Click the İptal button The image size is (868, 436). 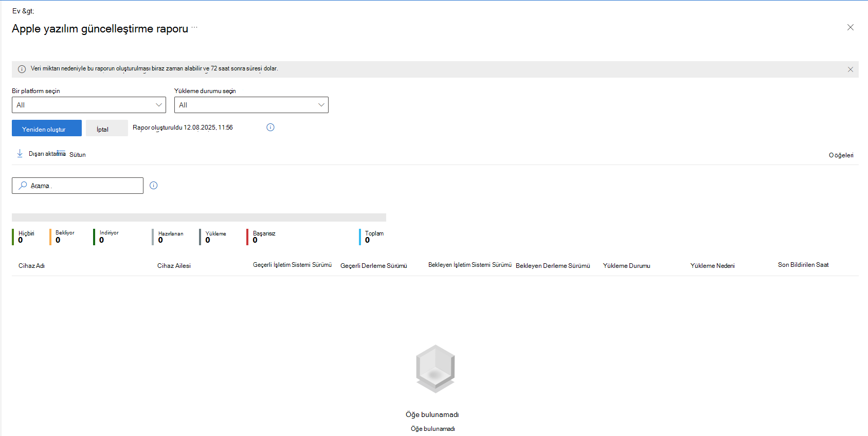pos(107,128)
